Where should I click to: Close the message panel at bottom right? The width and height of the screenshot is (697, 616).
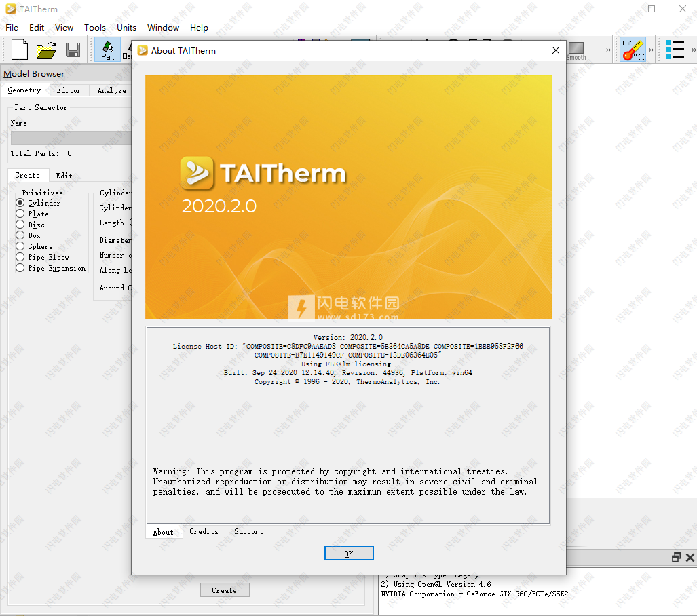690,558
